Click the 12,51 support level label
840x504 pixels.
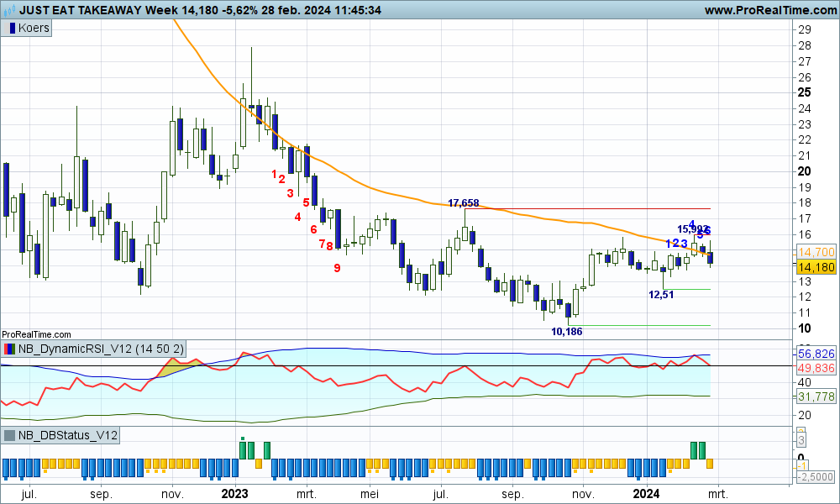(x=661, y=295)
